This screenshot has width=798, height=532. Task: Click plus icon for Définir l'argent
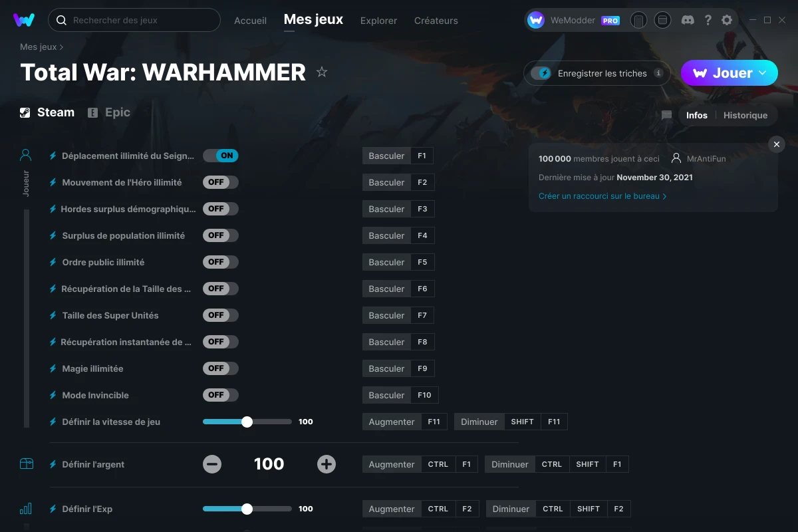pos(327,464)
